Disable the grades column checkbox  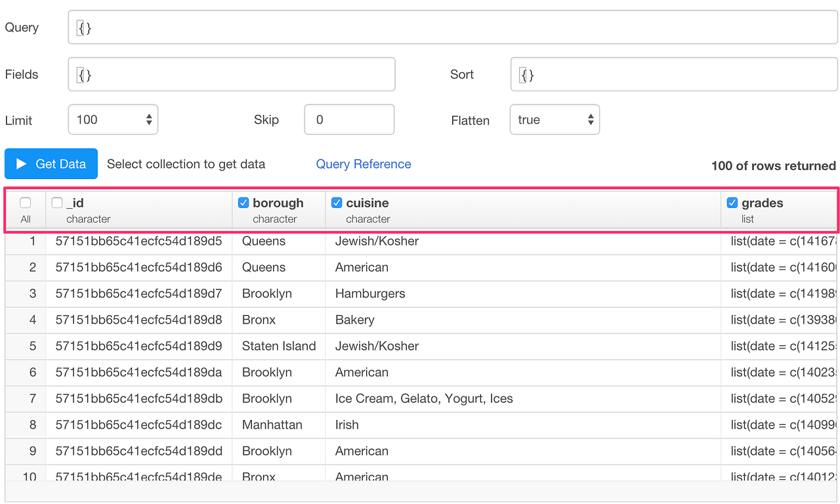tap(732, 203)
